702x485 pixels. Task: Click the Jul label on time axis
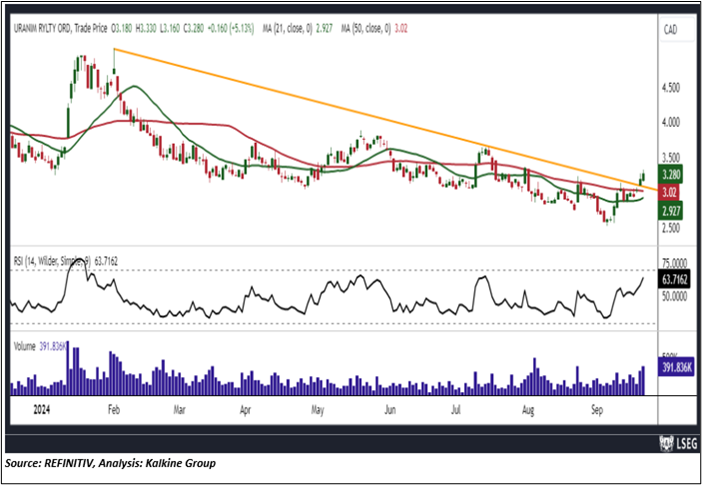point(456,410)
